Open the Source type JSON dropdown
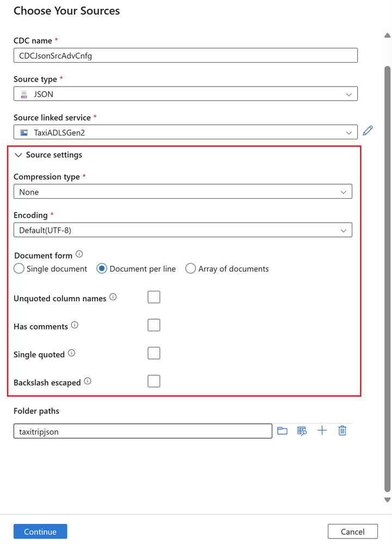 186,94
